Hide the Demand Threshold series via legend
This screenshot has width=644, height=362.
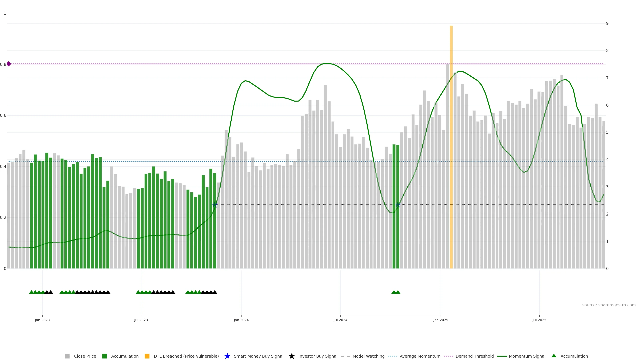[474, 356]
